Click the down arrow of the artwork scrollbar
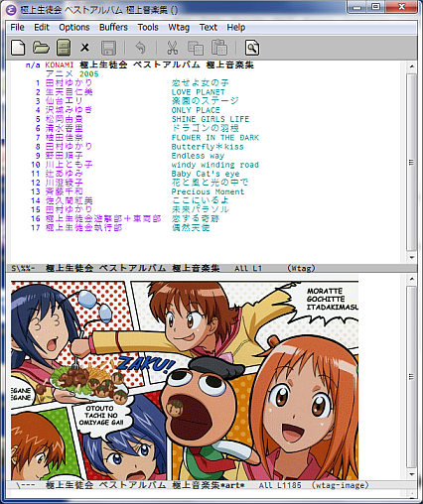This screenshot has height=504, width=423. tap(411, 474)
